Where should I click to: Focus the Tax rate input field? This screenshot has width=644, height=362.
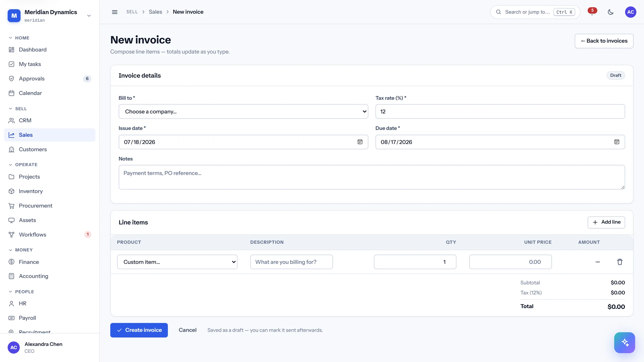[500, 111]
